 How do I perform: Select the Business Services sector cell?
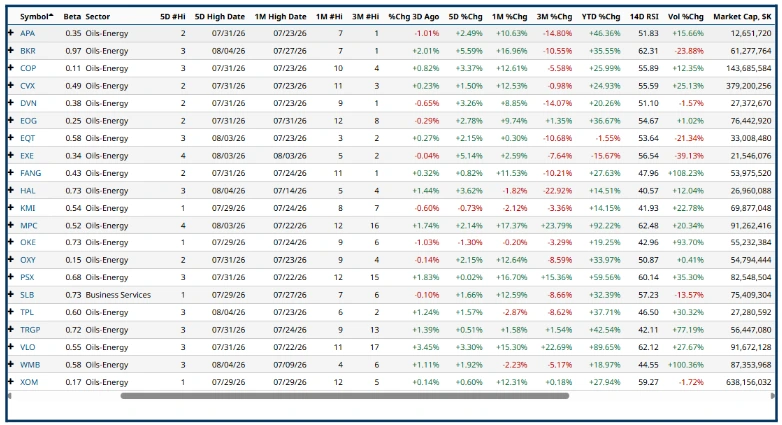click(118, 294)
